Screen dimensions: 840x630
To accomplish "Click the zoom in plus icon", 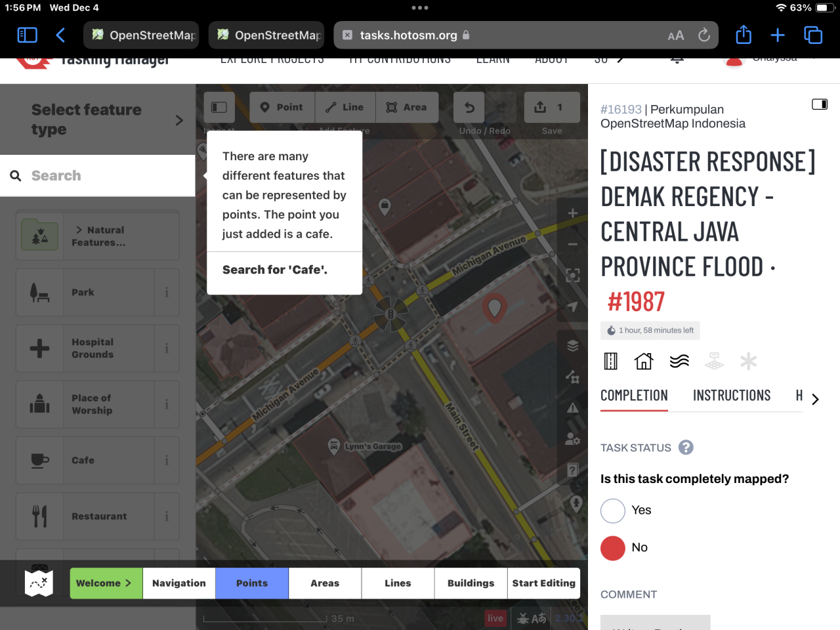I will pos(572,213).
